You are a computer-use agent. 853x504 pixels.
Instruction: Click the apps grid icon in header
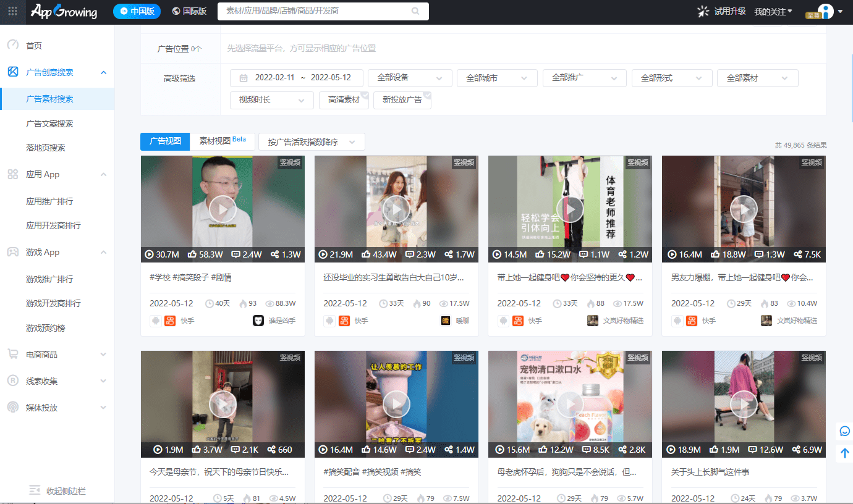point(12,11)
